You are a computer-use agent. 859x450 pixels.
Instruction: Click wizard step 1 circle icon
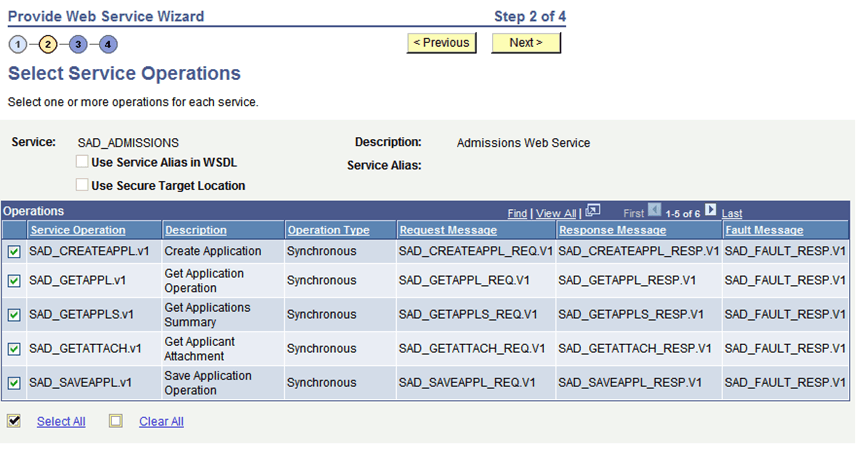(x=18, y=44)
